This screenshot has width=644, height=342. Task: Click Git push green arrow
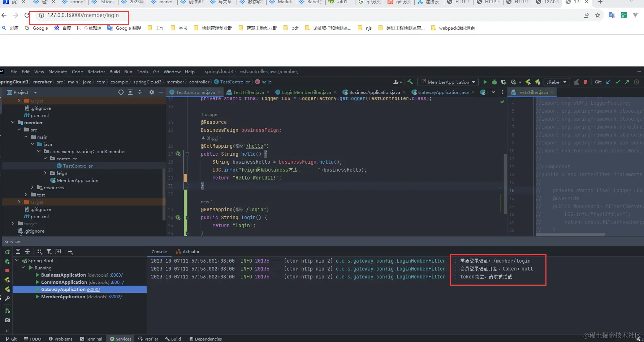click(627, 82)
